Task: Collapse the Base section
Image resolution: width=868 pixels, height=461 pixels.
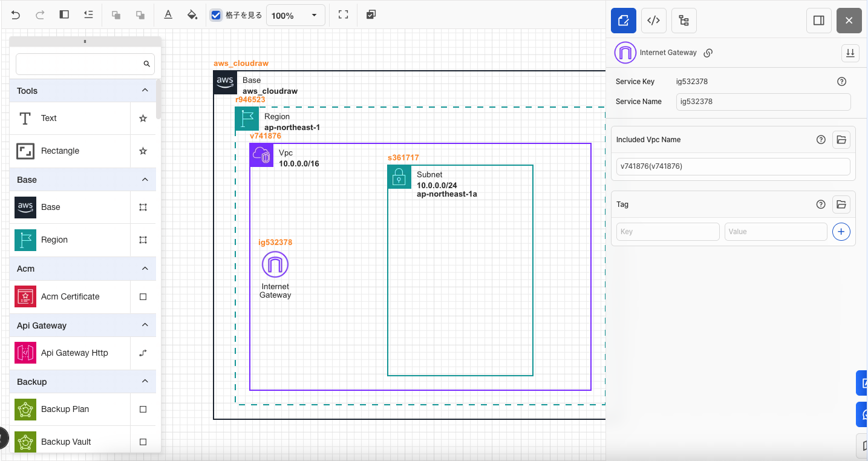Action: pyautogui.click(x=145, y=180)
